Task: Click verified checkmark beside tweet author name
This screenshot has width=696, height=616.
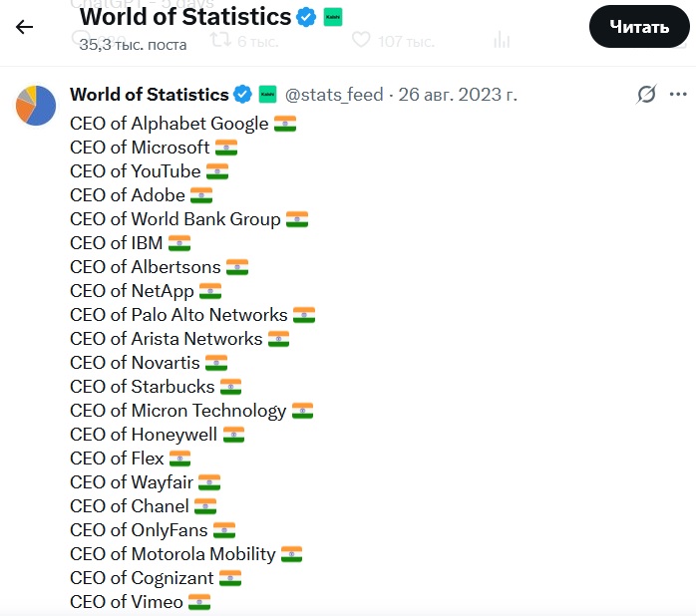Action: 242,94
